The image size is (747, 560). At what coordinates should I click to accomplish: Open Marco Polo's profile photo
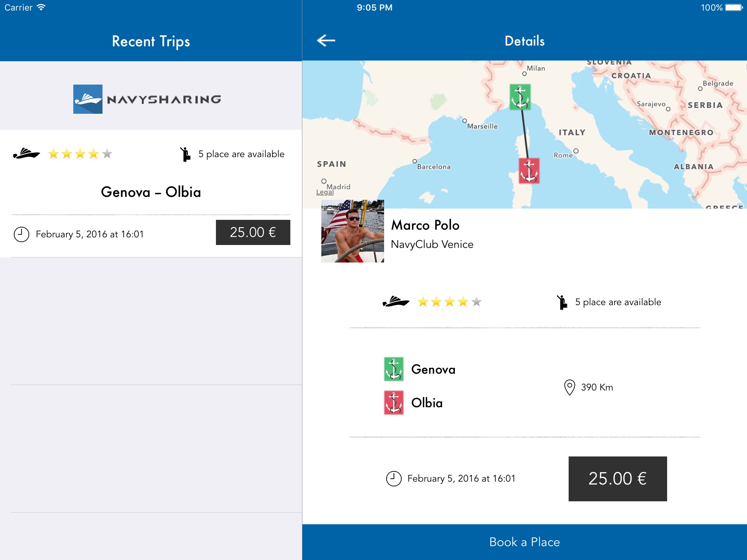[352, 231]
